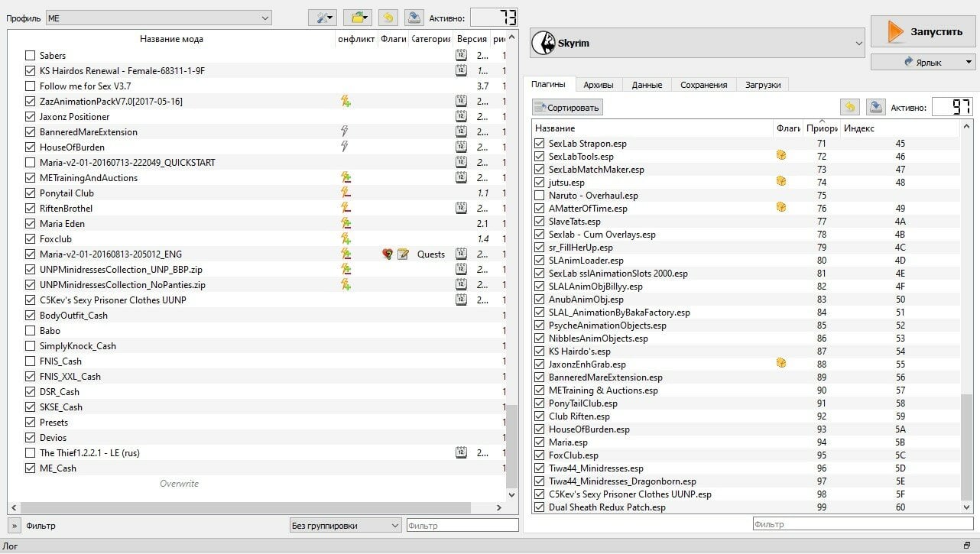
Task: Click flag icon of AMatterOfTime.esp
Action: coord(781,208)
